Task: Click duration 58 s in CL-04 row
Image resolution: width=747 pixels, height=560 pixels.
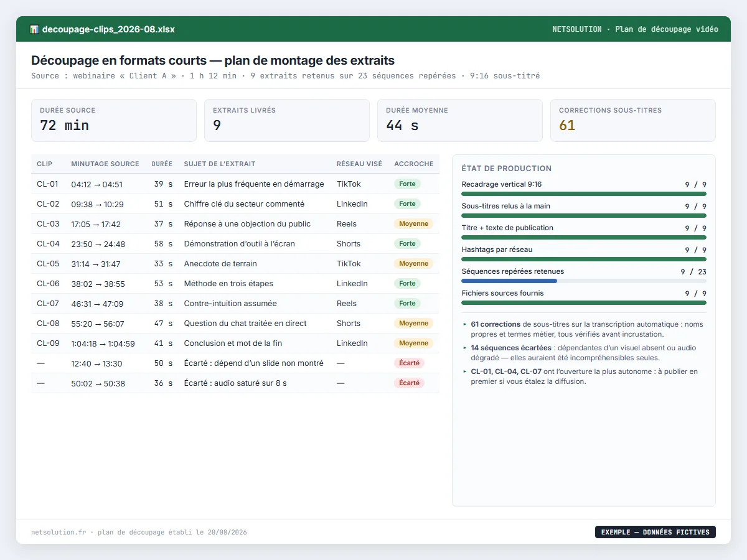Action: [163, 244]
